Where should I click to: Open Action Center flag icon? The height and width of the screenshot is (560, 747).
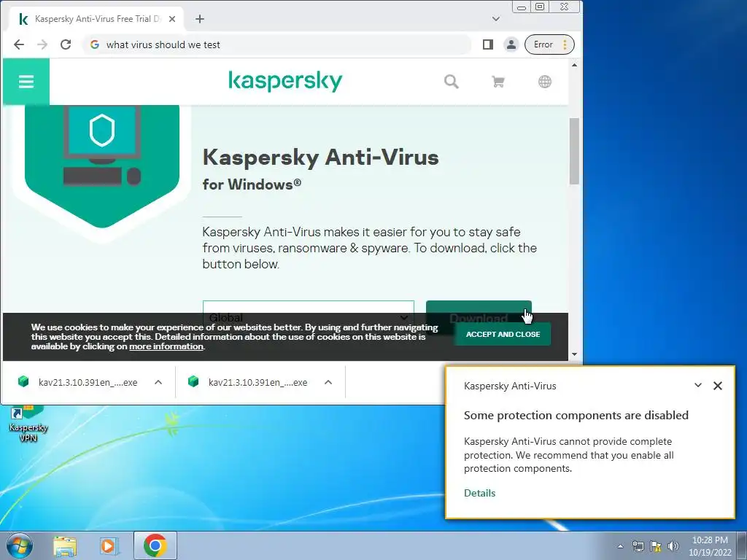(x=656, y=546)
